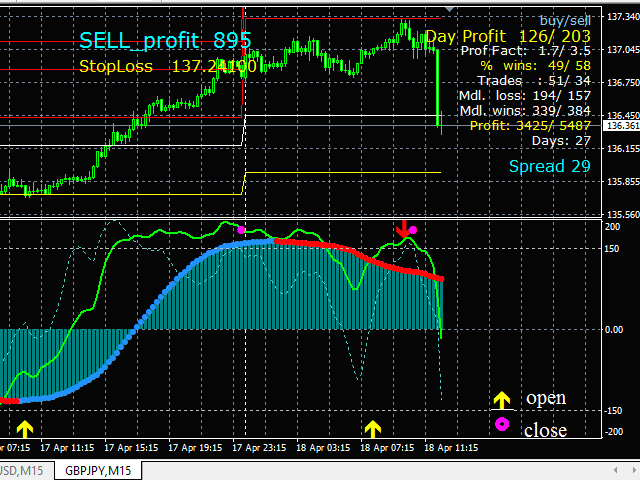Switch to the partially visible USD,M15 tab
640x480 pixels.
click(x=18, y=469)
